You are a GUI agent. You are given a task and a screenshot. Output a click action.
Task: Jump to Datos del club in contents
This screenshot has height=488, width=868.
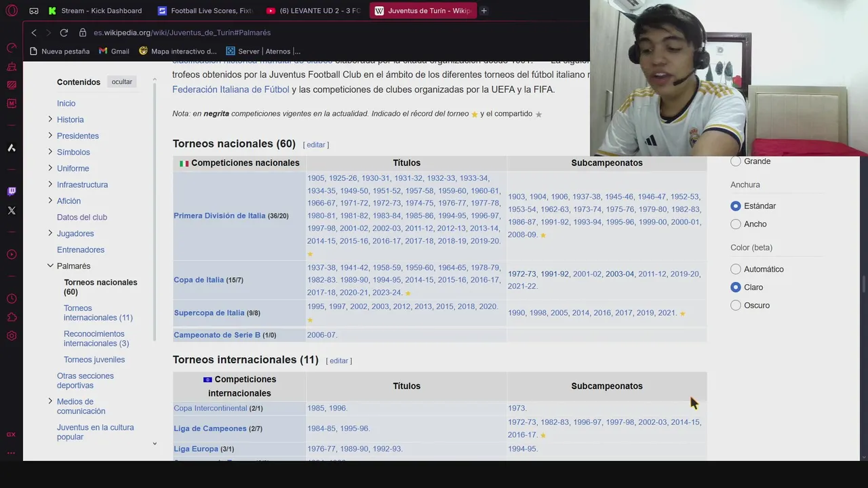point(82,217)
